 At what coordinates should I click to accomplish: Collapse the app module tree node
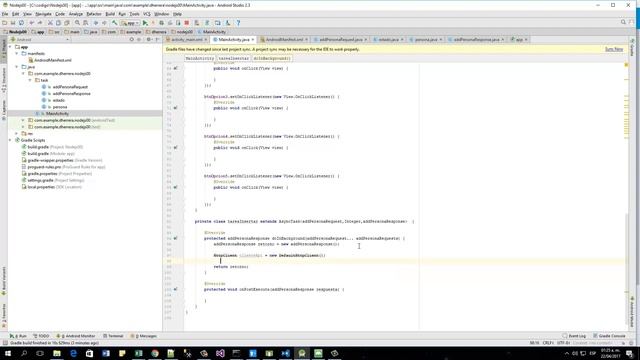(11, 47)
